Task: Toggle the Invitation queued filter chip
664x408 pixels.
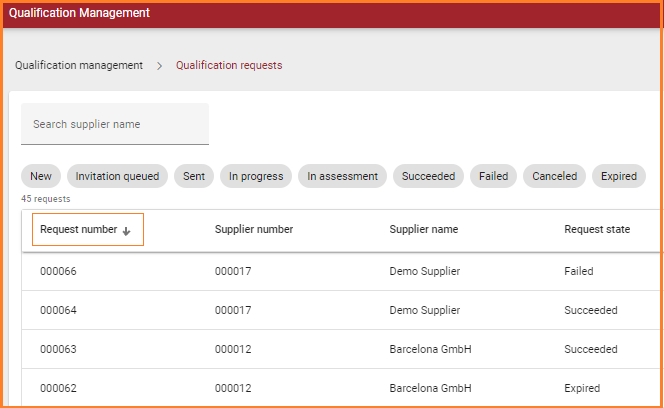Action: [x=117, y=176]
